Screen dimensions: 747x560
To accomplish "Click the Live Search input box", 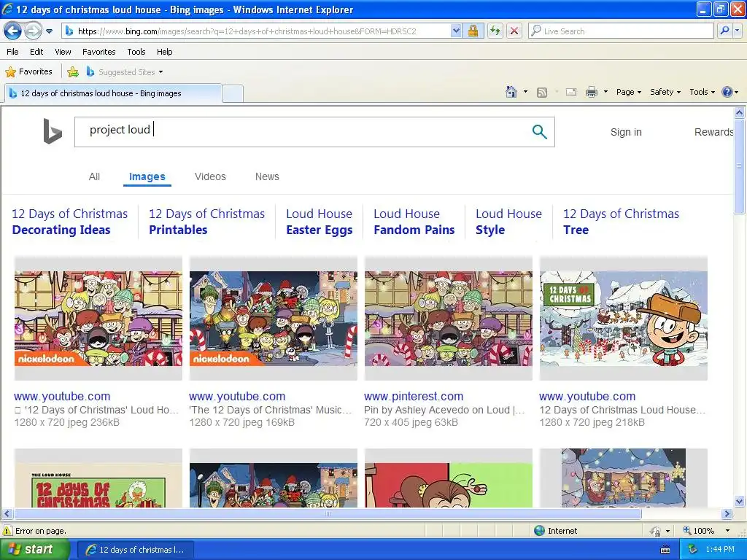I will 622,31.
